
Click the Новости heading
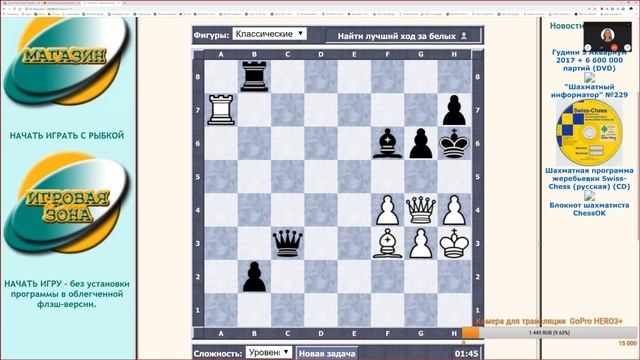567,26
